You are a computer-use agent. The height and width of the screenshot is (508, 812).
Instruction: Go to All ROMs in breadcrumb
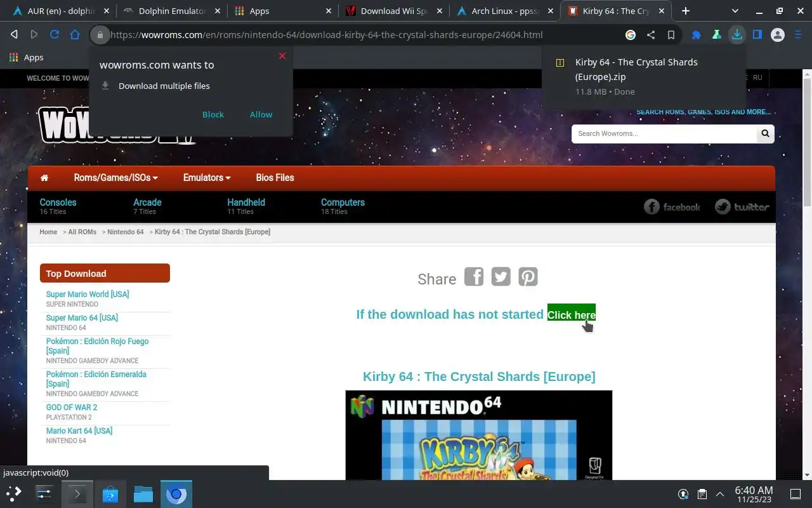[82, 232]
